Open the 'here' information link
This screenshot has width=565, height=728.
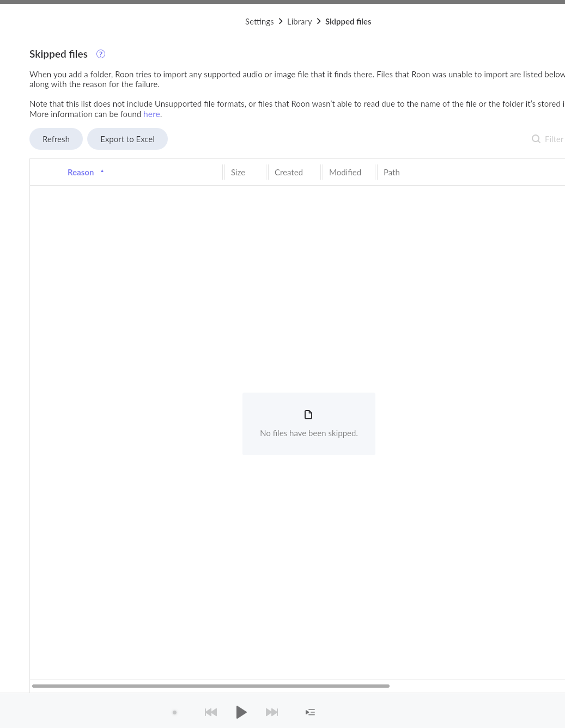[x=151, y=114]
